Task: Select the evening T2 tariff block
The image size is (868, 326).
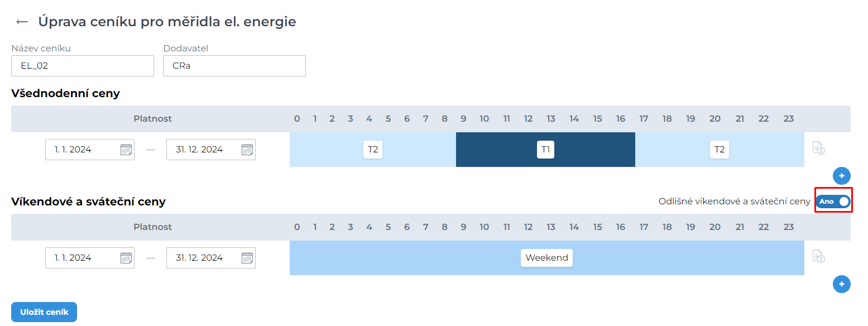Action: click(720, 150)
